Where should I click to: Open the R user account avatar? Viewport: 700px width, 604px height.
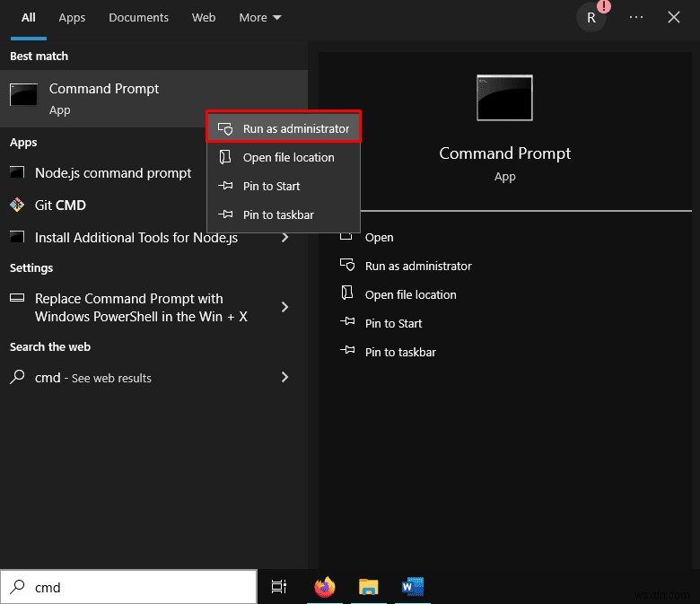click(x=591, y=17)
